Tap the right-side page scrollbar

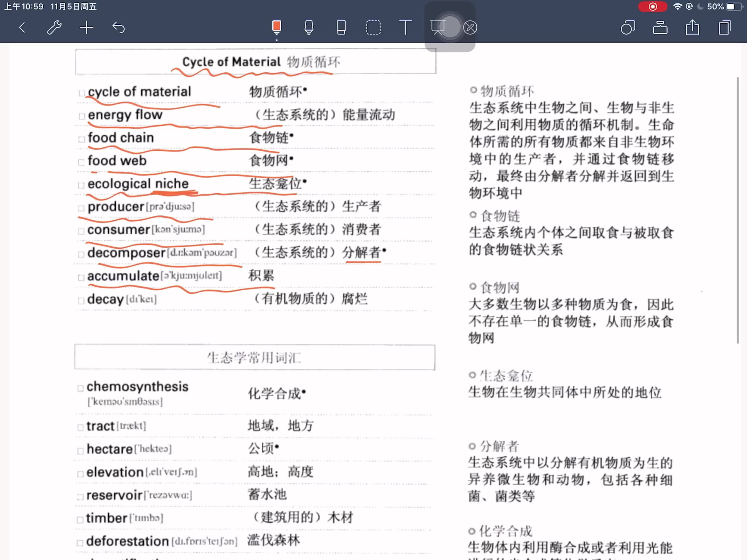click(738, 210)
